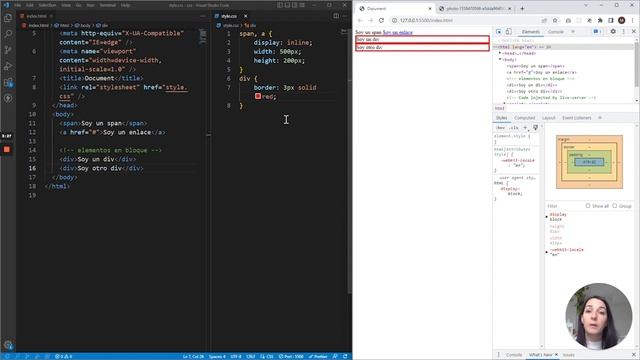Reload the page in Chrome
Image resolution: width=640 pixels, height=360 pixels.
(381, 20)
